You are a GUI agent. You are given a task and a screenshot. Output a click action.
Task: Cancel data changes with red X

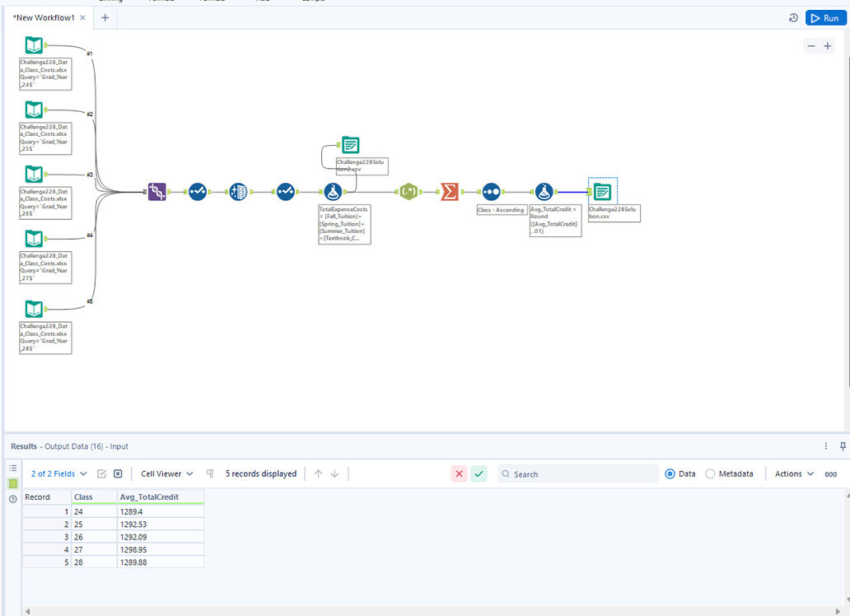point(459,474)
